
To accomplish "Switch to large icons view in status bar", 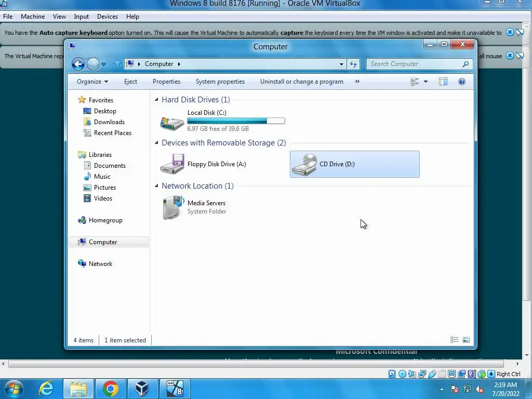I will pyautogui.click(x=466, y=340).
